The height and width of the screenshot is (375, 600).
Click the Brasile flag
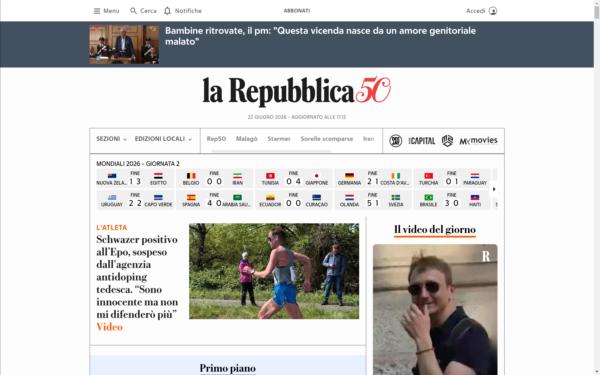point(429,197)
